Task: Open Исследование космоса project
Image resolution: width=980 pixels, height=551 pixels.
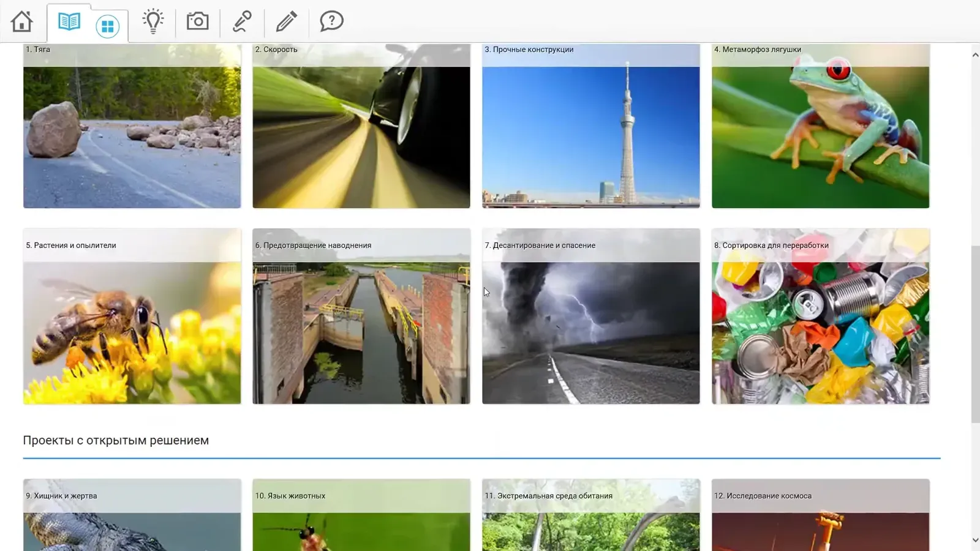Action: tap(821, 515)
